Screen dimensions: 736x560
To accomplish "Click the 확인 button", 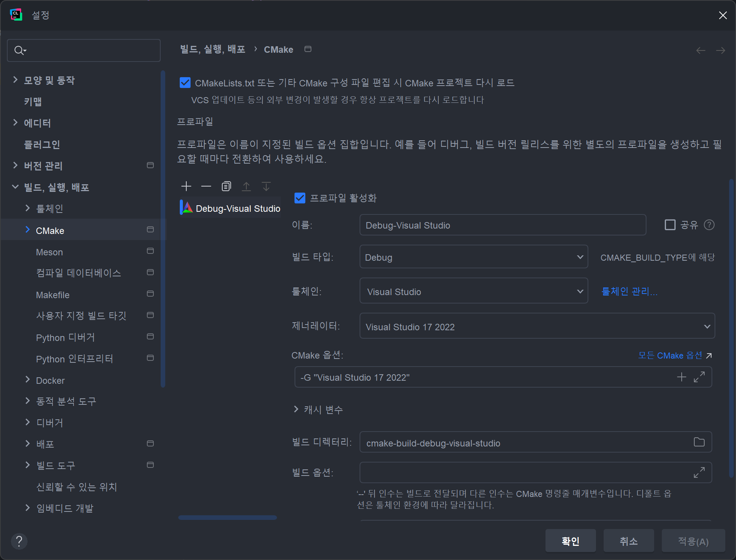I will point(570,541).
